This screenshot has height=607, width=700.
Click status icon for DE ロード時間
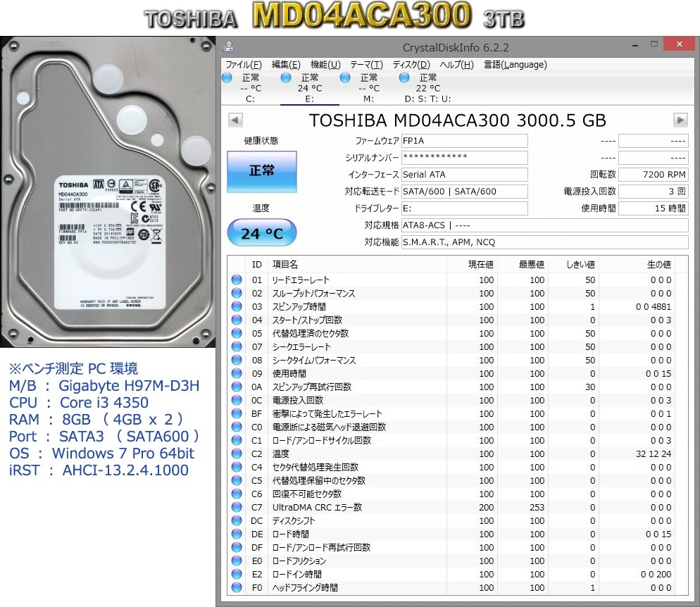click(x=237, y=534)
